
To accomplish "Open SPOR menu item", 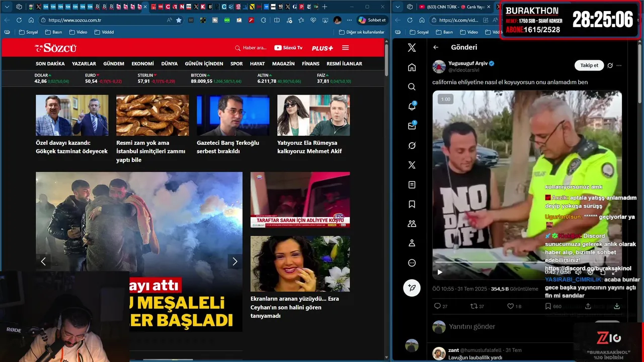I will (x=236, y=64).
